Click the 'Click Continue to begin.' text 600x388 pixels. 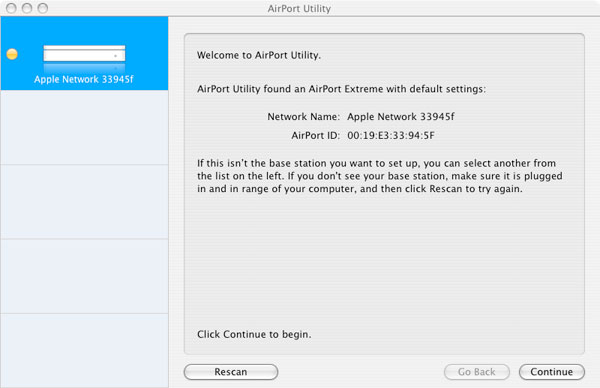point(254,334)
